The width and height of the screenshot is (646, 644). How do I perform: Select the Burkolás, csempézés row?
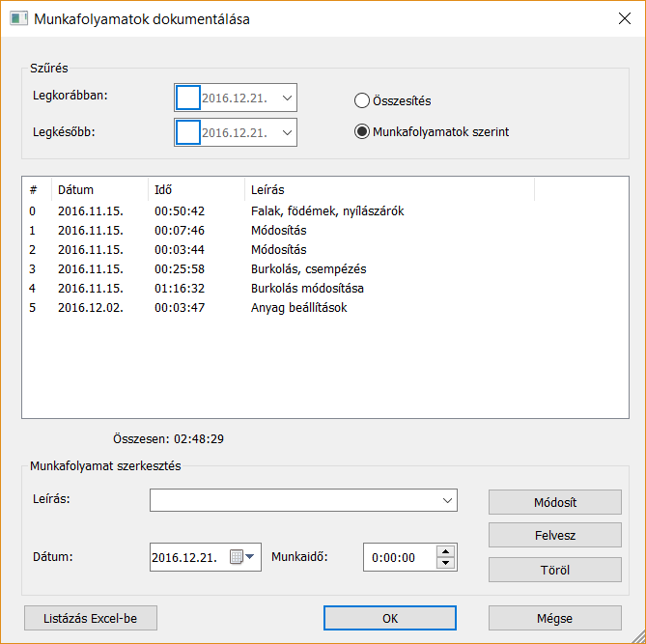click(x=307, y=268)
